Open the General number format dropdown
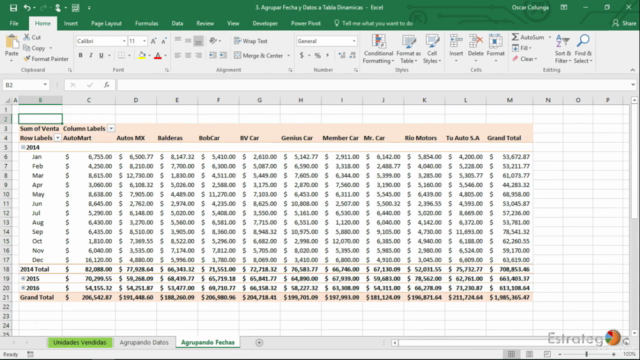The image size is (640, 360). [x=354, y=41]
